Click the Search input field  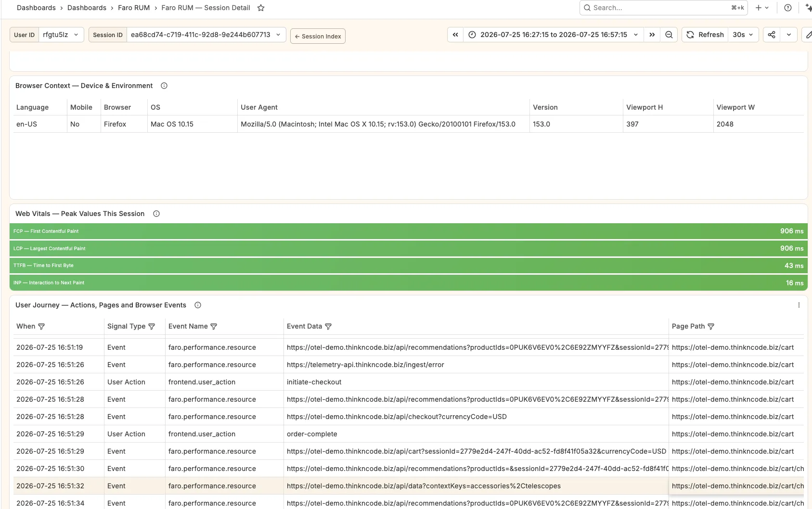click(663, 8)
